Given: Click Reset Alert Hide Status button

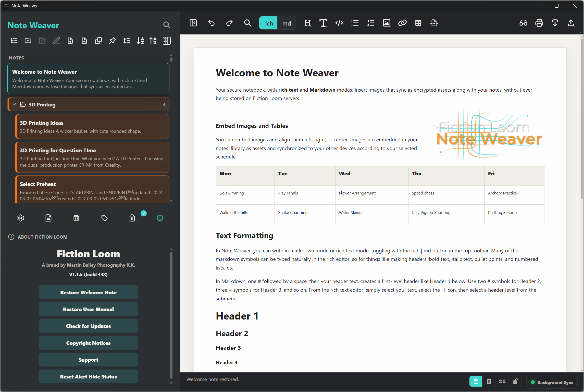Looking at the screenshot, I should click(x=88, y=376).
